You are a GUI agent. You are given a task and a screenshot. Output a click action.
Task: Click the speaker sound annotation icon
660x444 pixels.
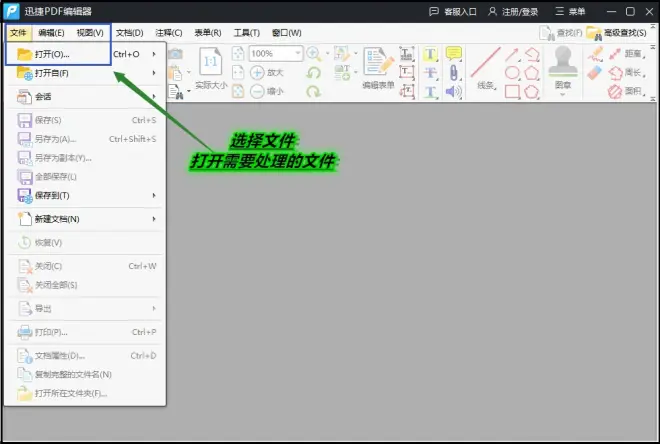point(453,91)
